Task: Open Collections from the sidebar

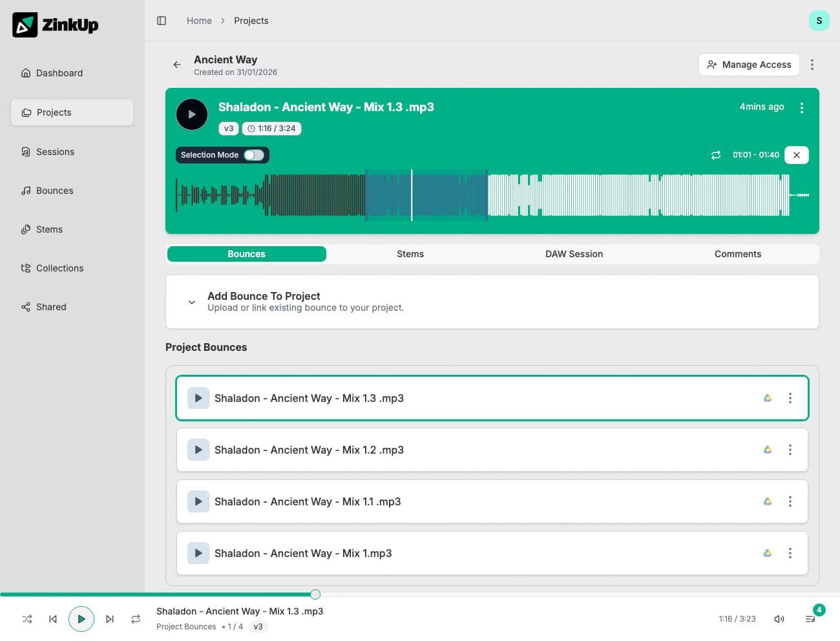Action: [59, 268]
